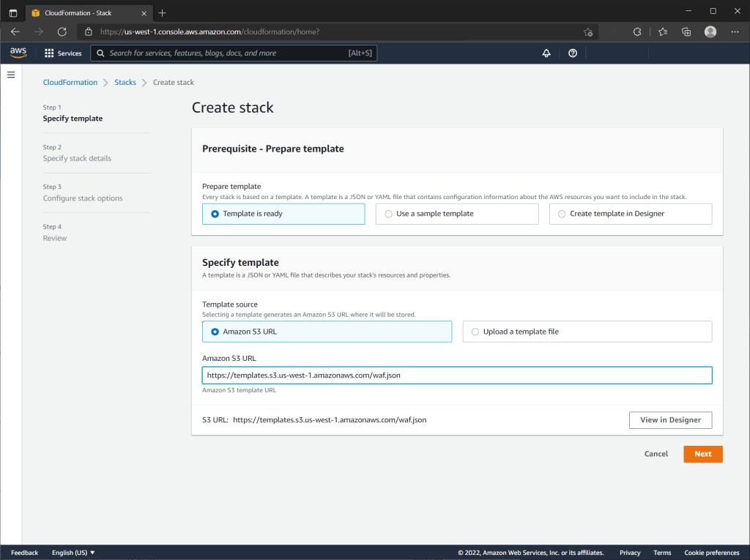Go to the Stacks breadcrumb link

(x=125, y=83)
